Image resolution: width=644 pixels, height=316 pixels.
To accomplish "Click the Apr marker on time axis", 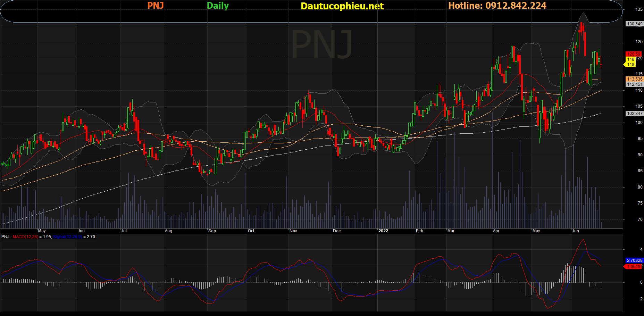I will point(496,231).
